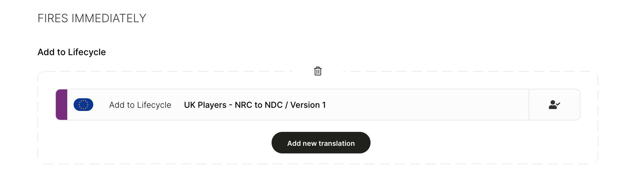Click the "Add to Lifecycle" label inside the row
The width and height of the screenshot is (644, 194).
[x=140, y=105]
